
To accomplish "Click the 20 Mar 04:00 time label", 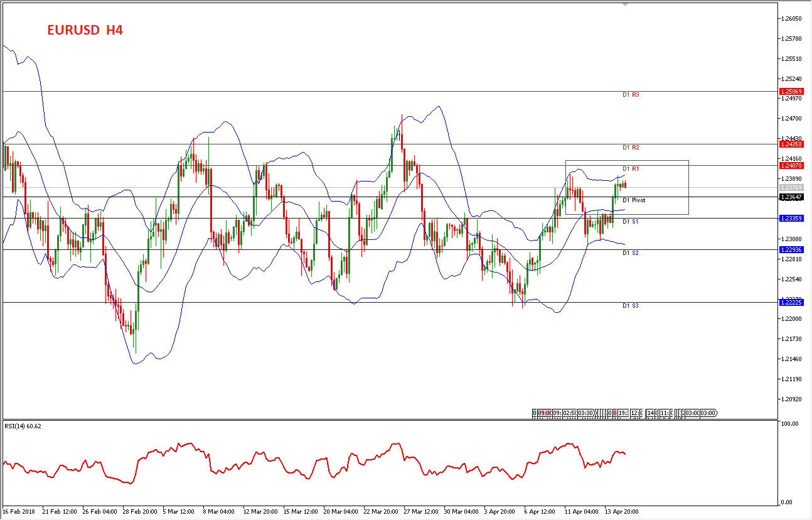I will (x=341, y=511).
